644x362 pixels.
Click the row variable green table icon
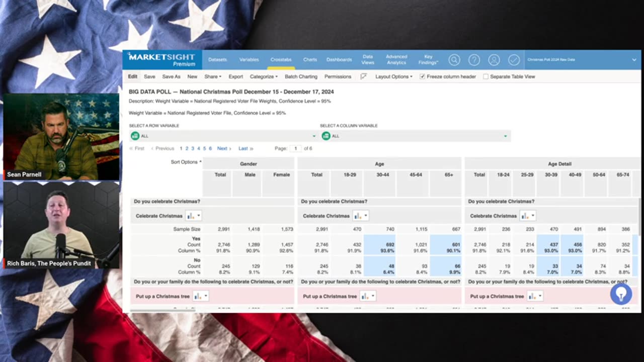(x=135, y=136)
